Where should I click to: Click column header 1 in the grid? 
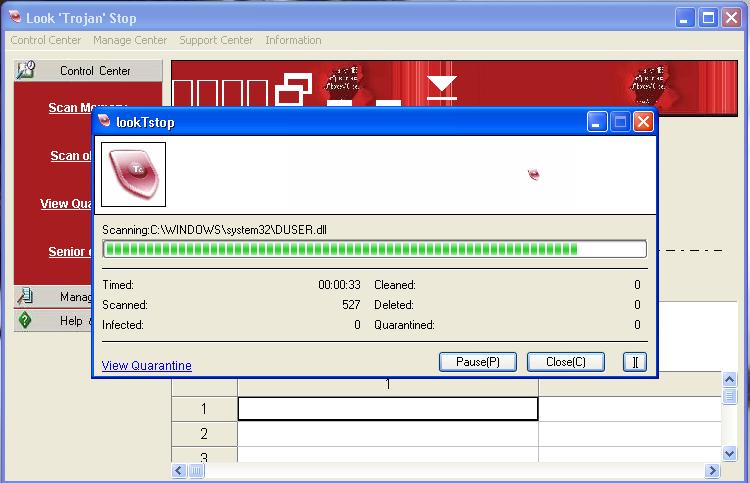point(388,384)
